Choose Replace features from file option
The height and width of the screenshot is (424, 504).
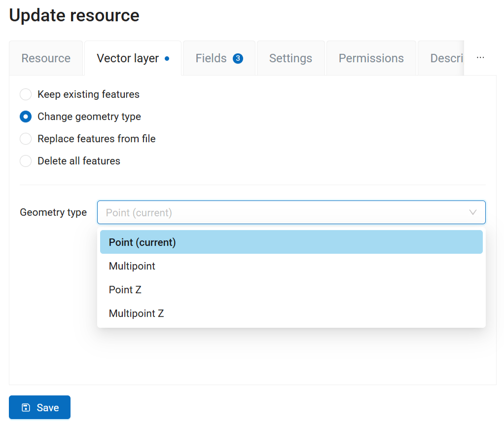pos(26,139)
